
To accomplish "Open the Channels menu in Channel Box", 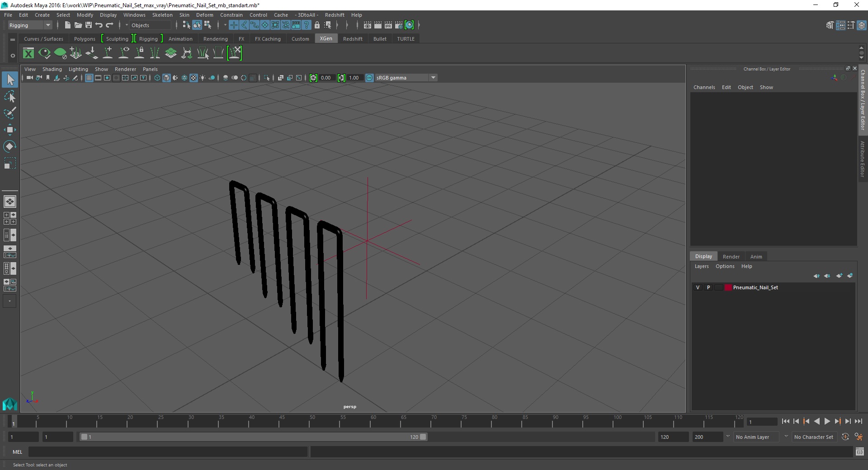I will (704, 87).
